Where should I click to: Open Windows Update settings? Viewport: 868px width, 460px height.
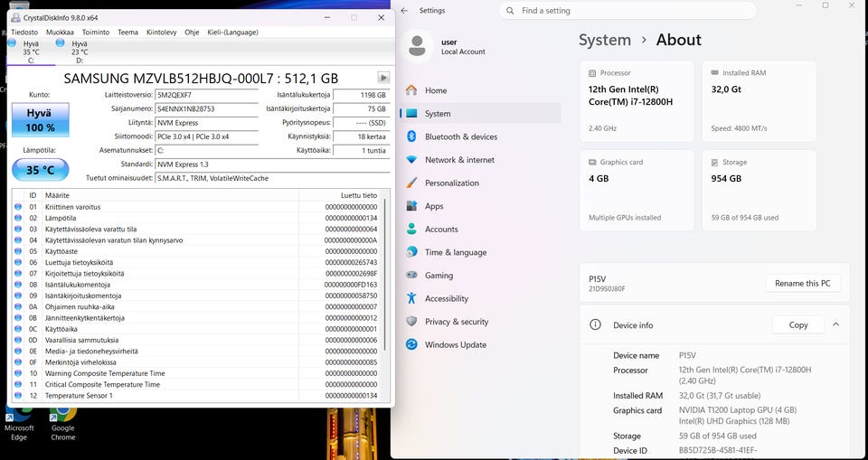[480, 345]
